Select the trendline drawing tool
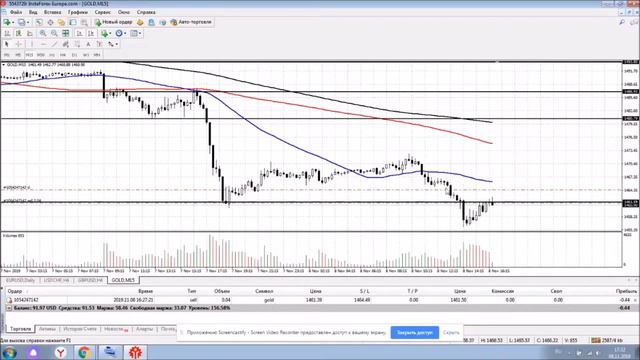The height and width of the screenshot is (360, 640). coord(54,44)
